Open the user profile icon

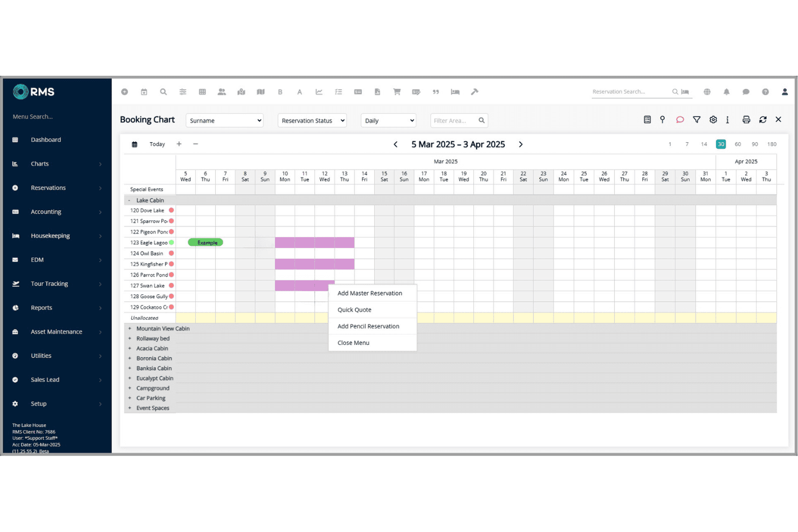tap(785, 92)
